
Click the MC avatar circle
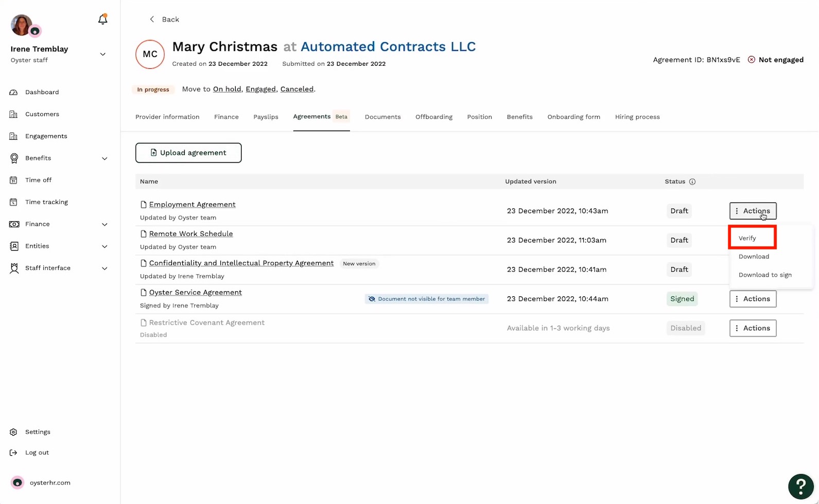coord(150,54)
